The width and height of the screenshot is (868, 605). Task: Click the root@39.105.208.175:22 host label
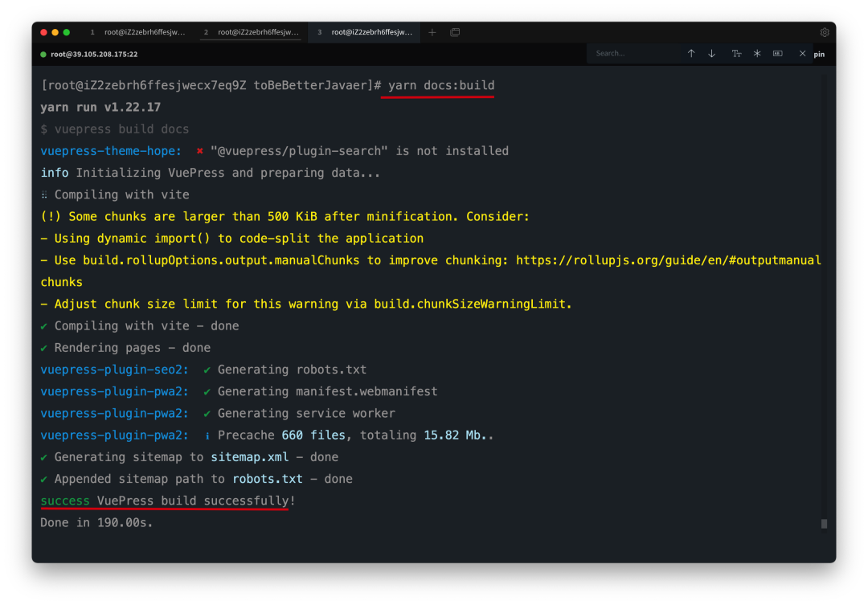click(94, 55)
